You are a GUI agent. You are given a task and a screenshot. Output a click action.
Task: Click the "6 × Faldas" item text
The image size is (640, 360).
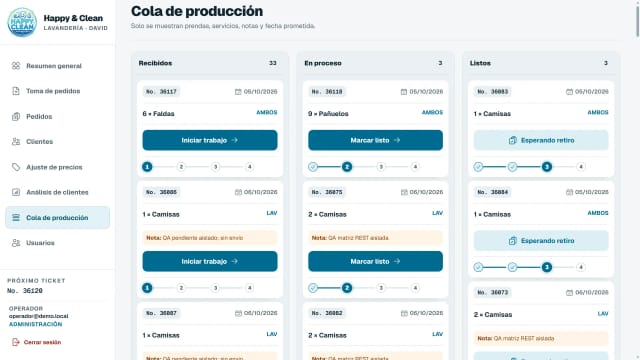tap(158, 114)
